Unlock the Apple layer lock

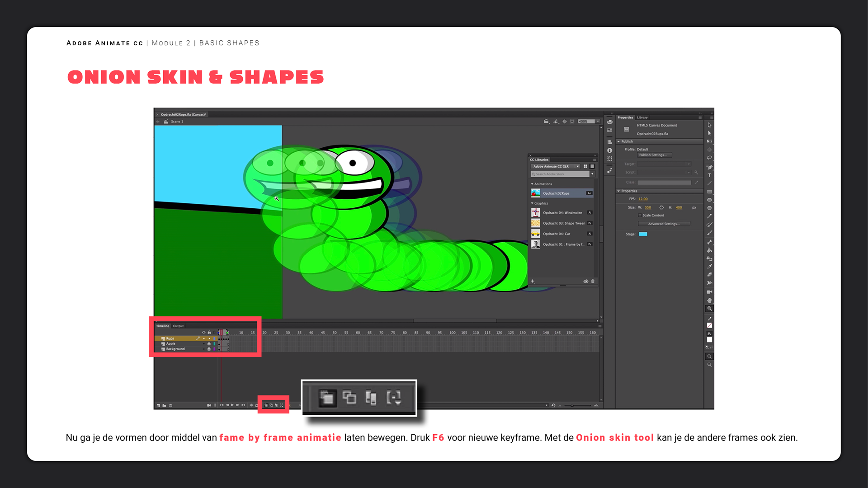click(x=209, y=344)
